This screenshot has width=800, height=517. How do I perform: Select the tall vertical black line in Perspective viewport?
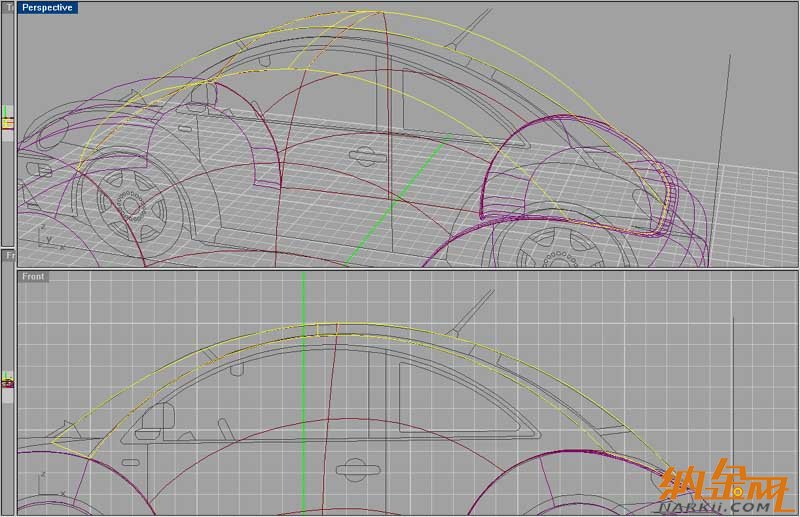(x=721, y=161)
